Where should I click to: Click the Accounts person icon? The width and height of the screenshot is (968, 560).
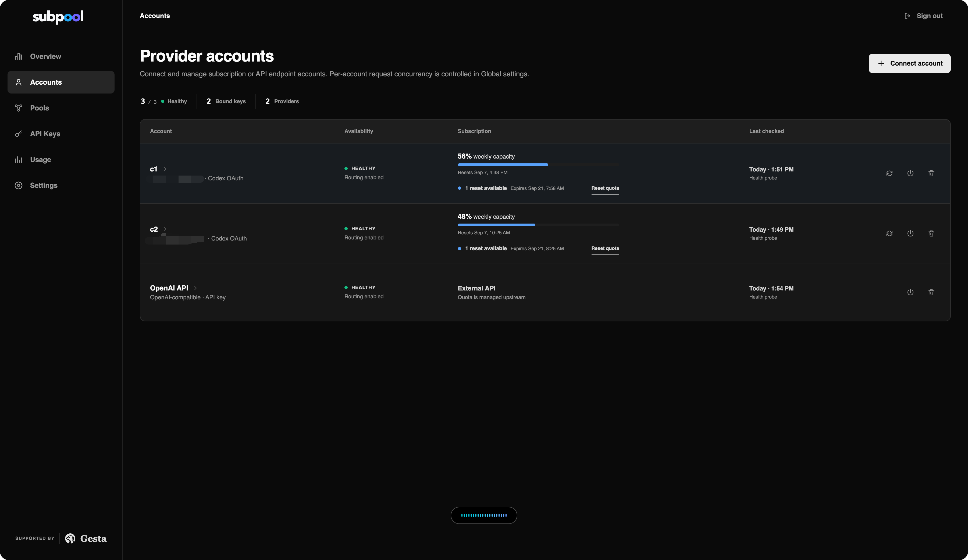[x=19, y=82]
